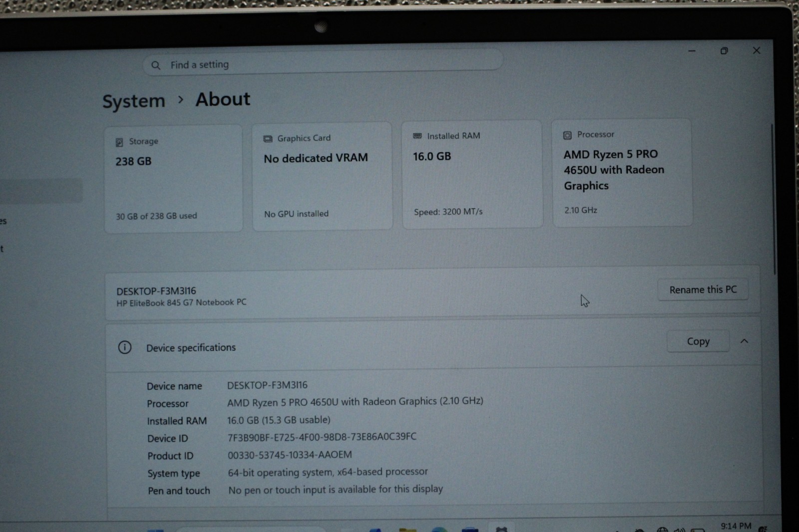Click the Find a setting search field
Viewport: 799px width, 532px height.
(323, 63)
